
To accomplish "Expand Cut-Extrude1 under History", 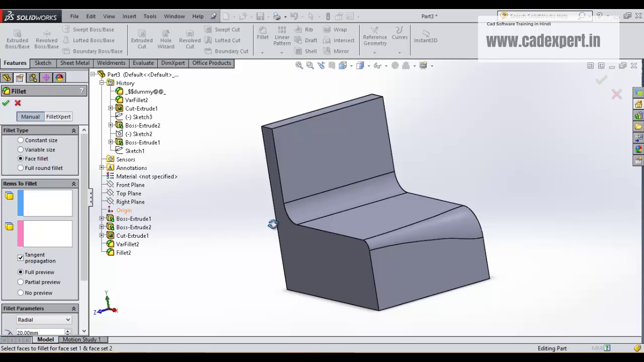I will click(111, 108).
